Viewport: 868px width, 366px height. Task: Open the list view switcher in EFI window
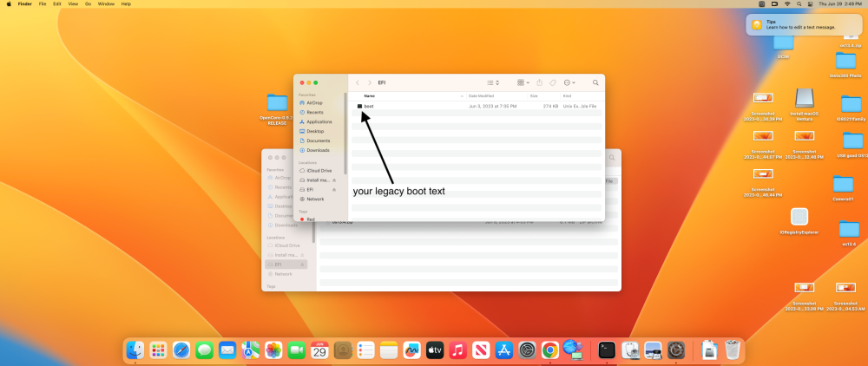coord(493,82)
